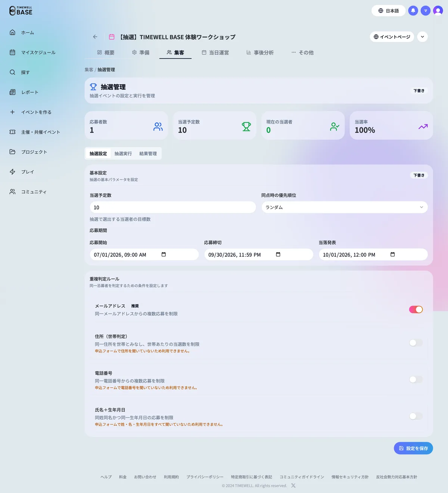The image size is (448, 493).
Task: Switch to the 結果管理 sub-tab
Action: pyautogui.click(x=148, y=153)
